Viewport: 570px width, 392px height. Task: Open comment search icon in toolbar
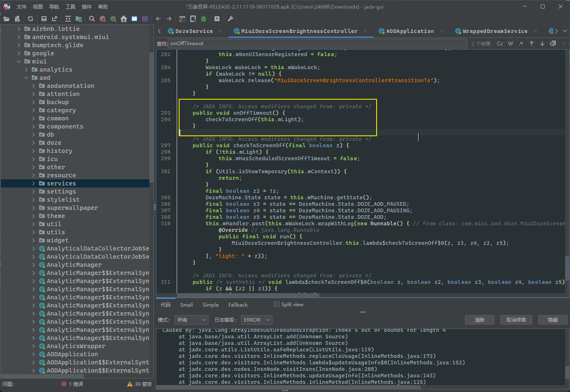(x=113, y=19)
